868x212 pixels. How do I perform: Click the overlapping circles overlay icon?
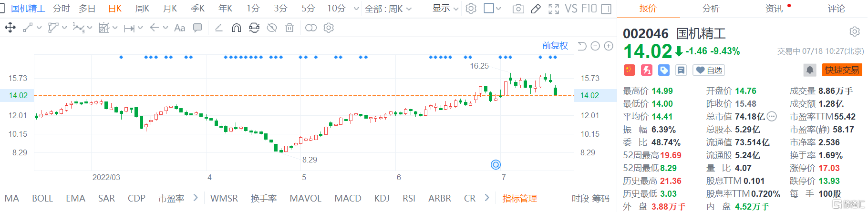[x=310, y=28]
